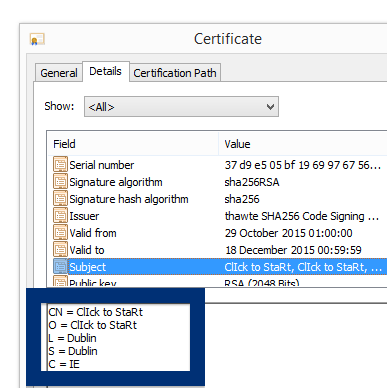Click the S = Dublin line
Viewport: 387px width, 388px height.
pyautogui.click(x=73, y=351)
